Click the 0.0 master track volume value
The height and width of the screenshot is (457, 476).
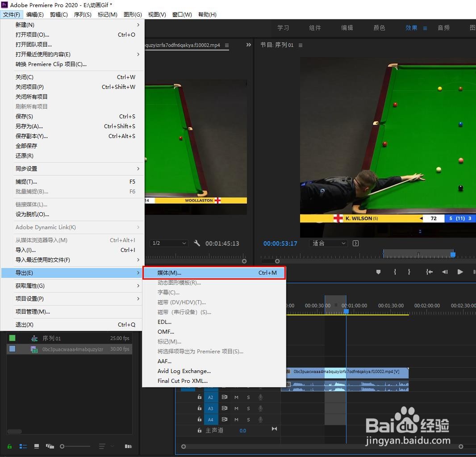point(243,431)
